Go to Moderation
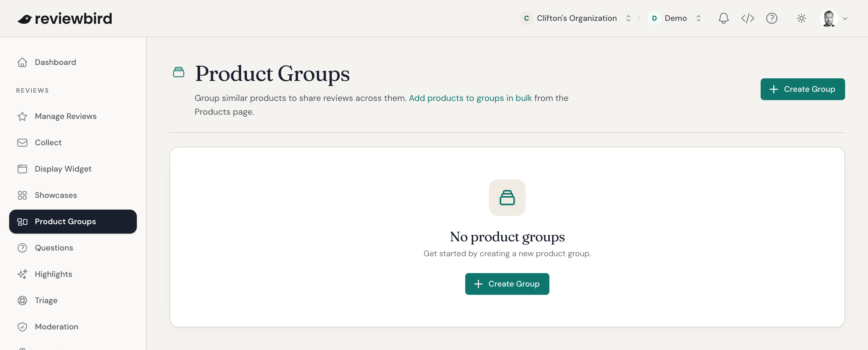868x350 pixels. coord(73,327)
